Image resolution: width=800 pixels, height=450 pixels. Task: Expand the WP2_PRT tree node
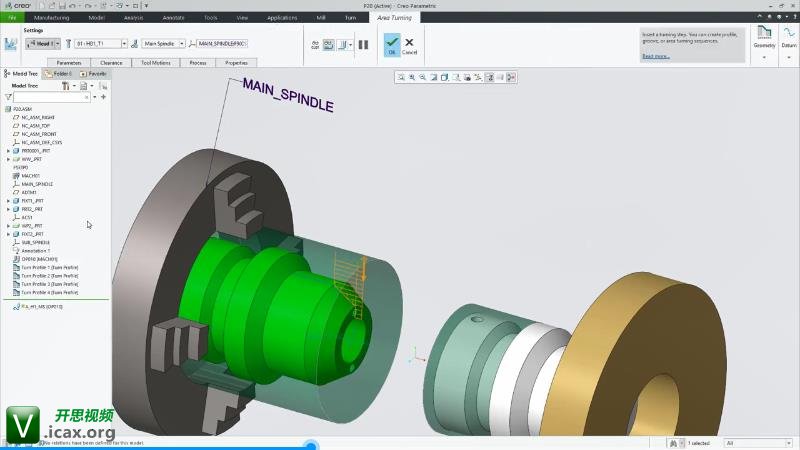pos(9,226)
